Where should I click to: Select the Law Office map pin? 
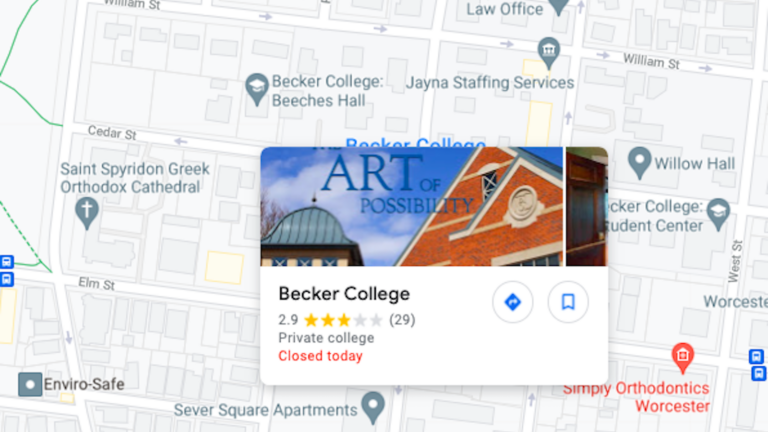point(558,6)
